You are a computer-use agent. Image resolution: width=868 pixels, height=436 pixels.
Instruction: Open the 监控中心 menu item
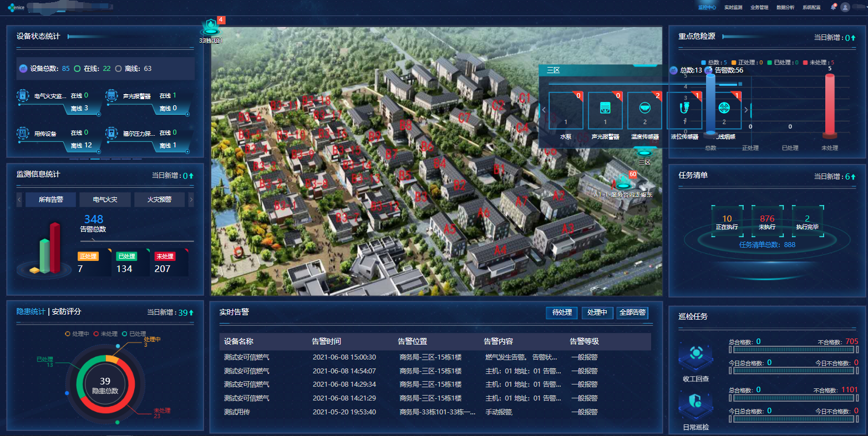(707, 7)
